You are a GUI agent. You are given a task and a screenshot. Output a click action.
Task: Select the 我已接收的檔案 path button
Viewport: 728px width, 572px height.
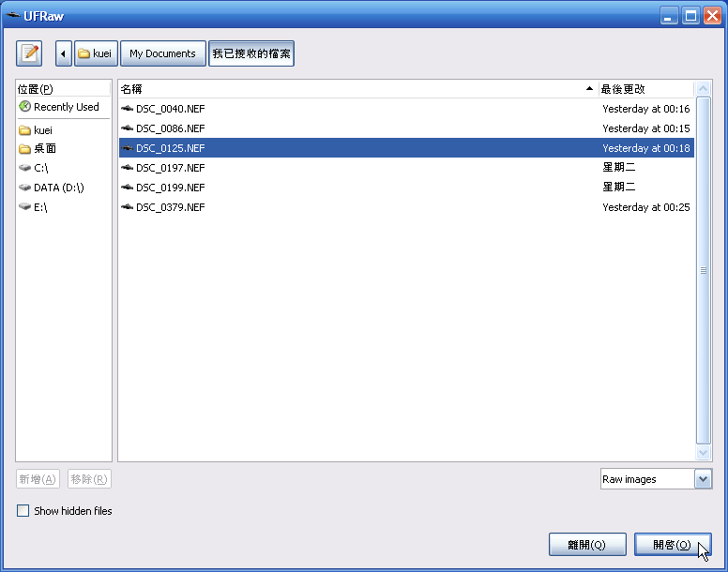coord(251,53)
